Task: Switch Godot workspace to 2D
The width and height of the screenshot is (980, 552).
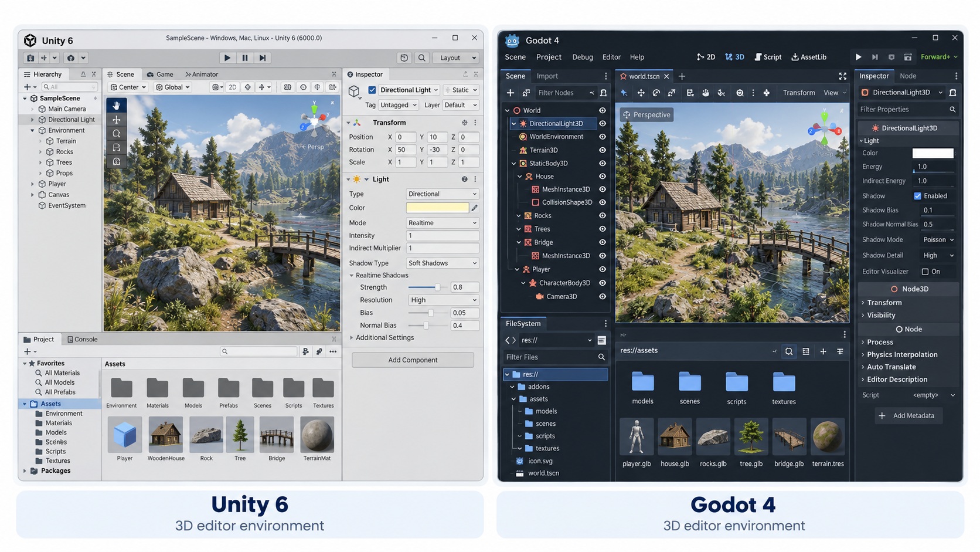Action: (x=706, y=57)
